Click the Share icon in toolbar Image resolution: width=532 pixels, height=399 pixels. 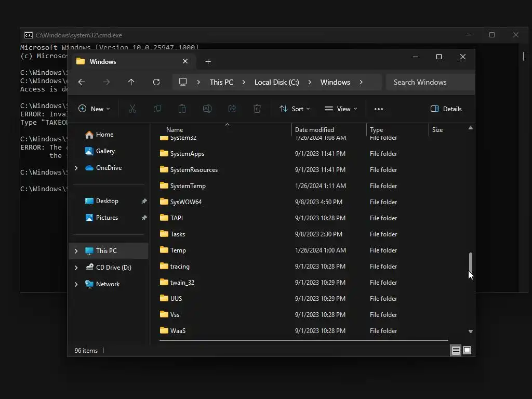point(232,109)
